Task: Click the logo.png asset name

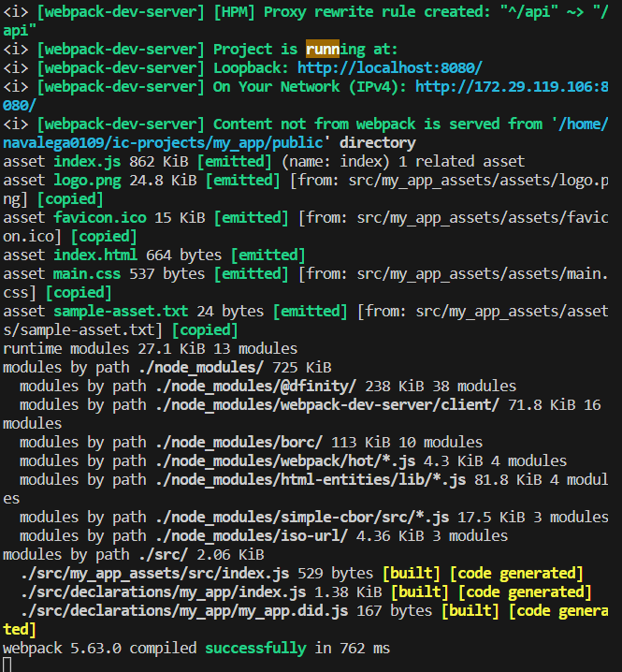Action: pyautogui.click(x=87, y=180)
